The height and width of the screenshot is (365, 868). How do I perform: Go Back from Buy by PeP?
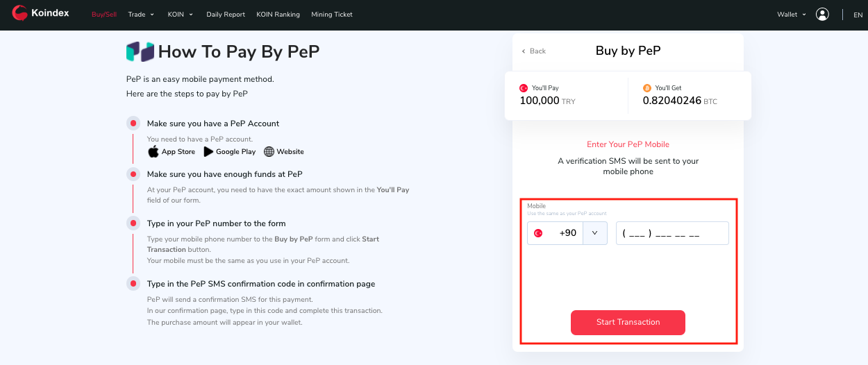533,51
